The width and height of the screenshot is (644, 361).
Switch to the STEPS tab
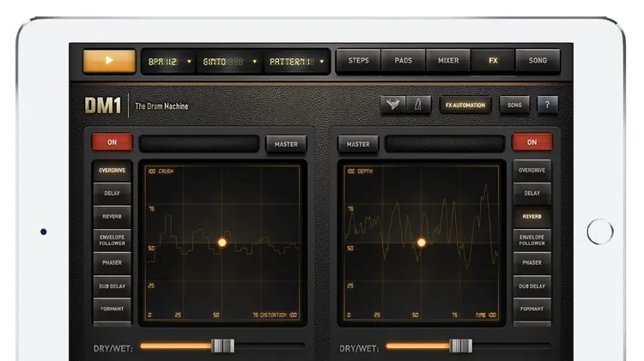(359, 61)
